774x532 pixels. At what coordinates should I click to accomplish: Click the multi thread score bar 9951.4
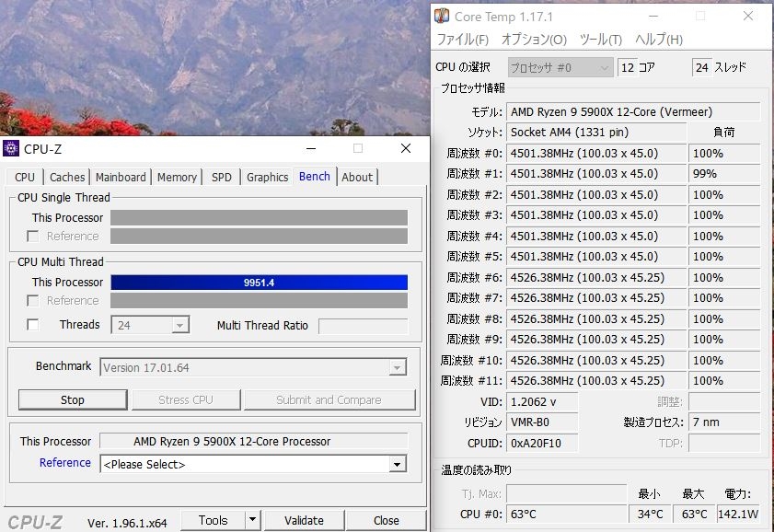[x=260, y=283]
